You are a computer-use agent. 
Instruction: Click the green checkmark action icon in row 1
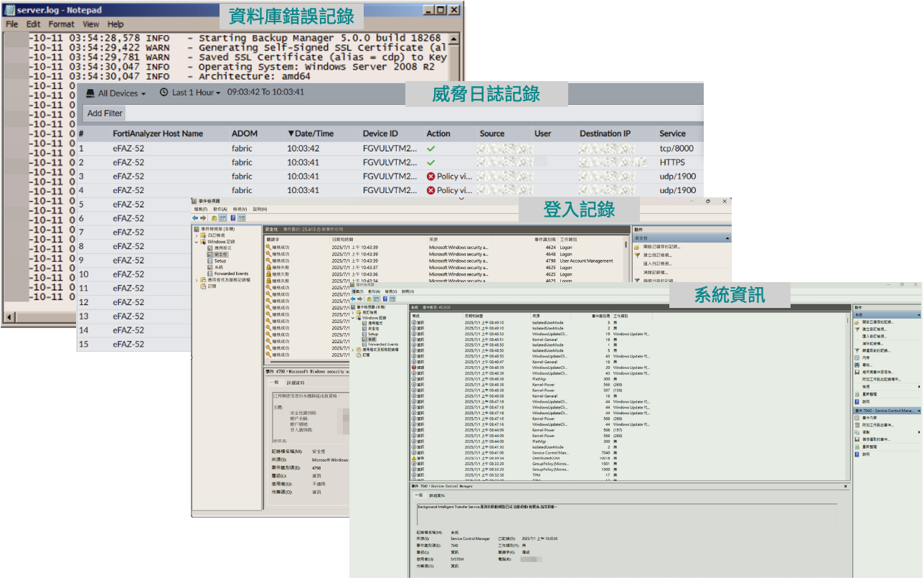[431, 149]
